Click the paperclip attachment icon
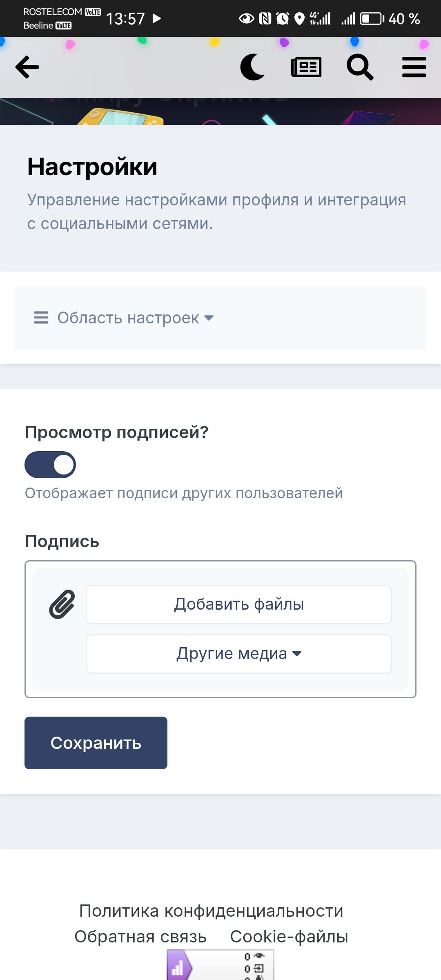 click(x=62, y=604)
